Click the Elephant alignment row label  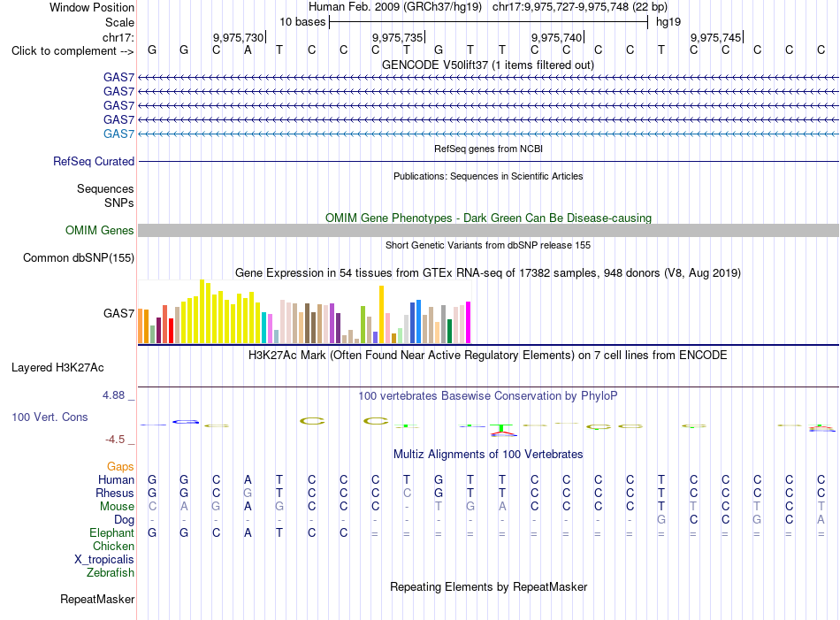112,532
